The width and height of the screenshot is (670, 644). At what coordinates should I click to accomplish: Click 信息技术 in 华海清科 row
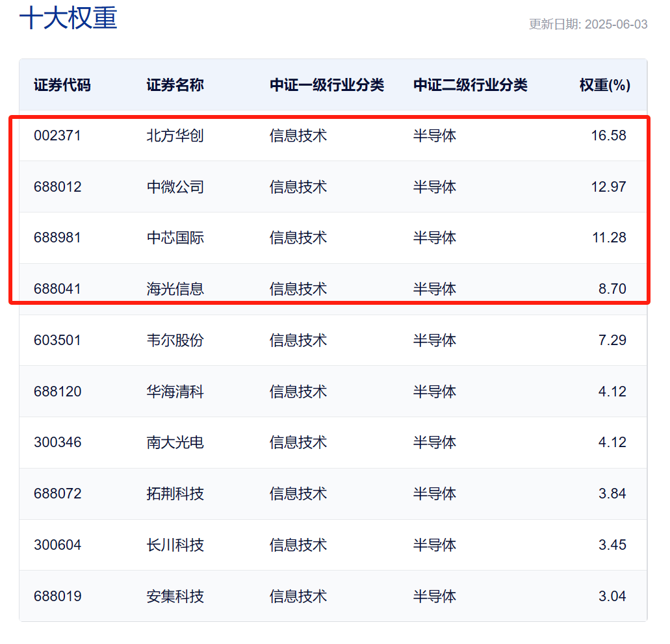coord(298,391)
